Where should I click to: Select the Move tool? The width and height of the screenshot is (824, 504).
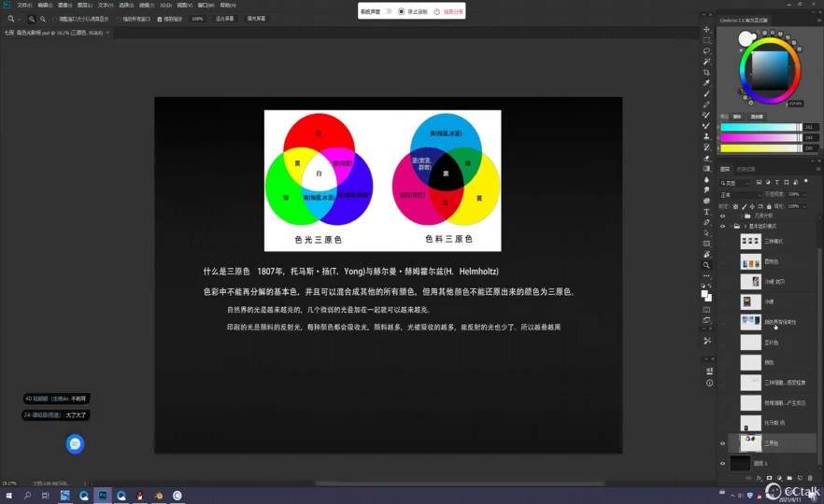pos(707,30)
